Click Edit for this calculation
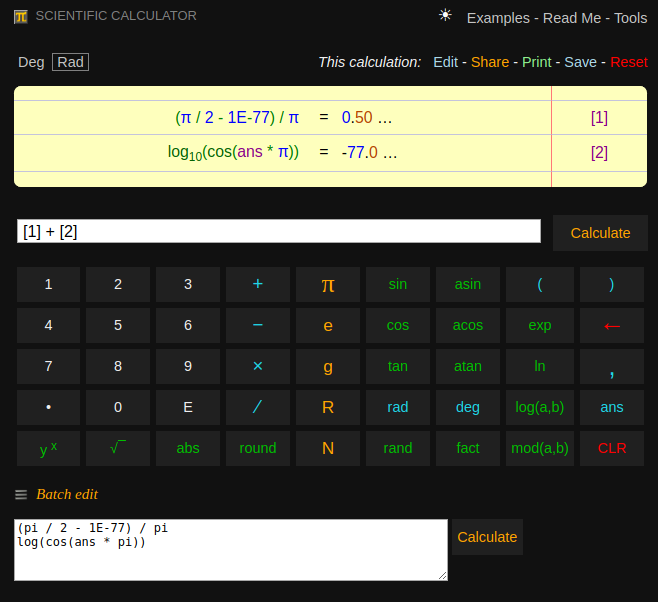Image resolution: width=658 pixels, height=602 pixels. point(445,62)
